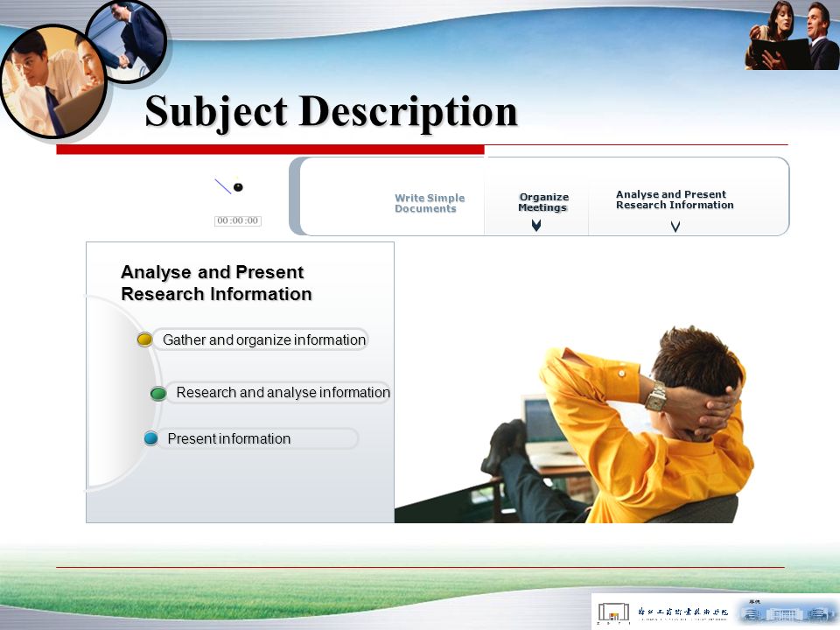Click the Gather and organize information item
The image size is (840, 630).
[261, 339]
